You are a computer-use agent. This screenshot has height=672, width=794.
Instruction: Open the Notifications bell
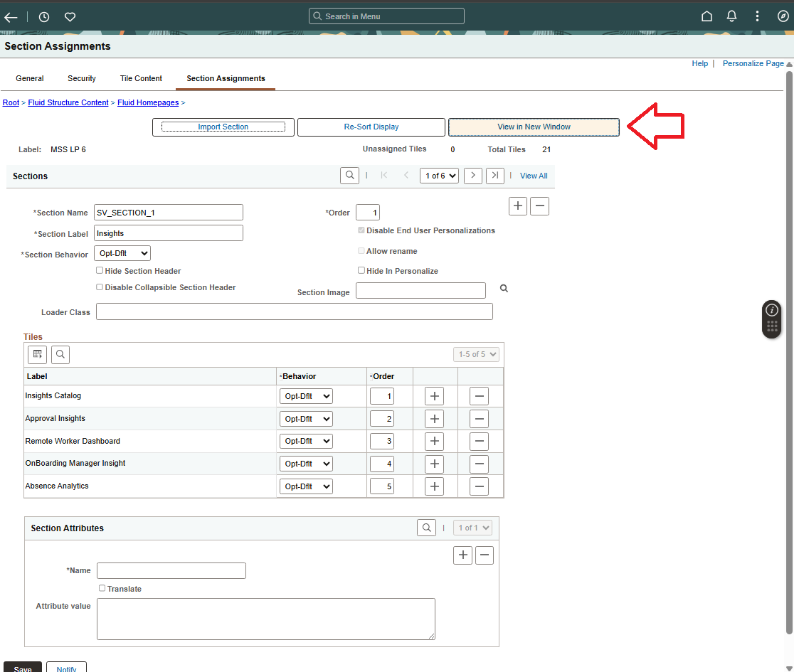(x=731, y=16)
